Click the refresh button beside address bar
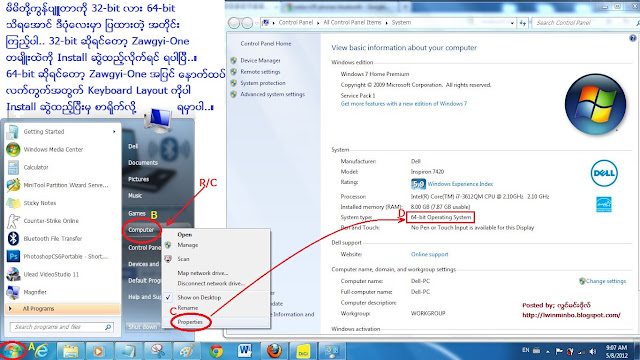 point(523,23)
